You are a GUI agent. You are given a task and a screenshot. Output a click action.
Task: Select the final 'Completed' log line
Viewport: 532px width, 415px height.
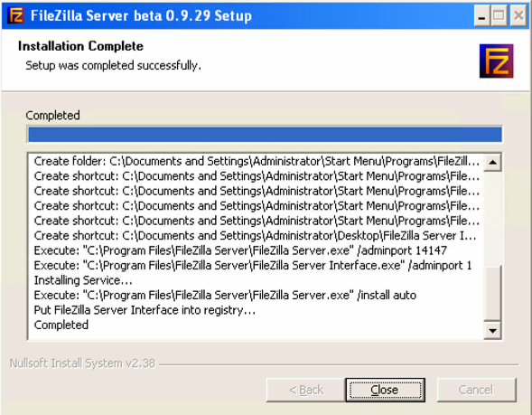[x=61, y=325]
